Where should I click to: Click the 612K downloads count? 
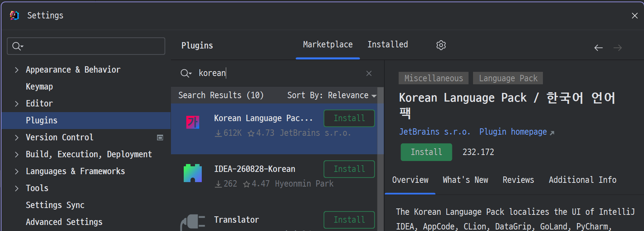pyautogui.click(x=228, y=133)
